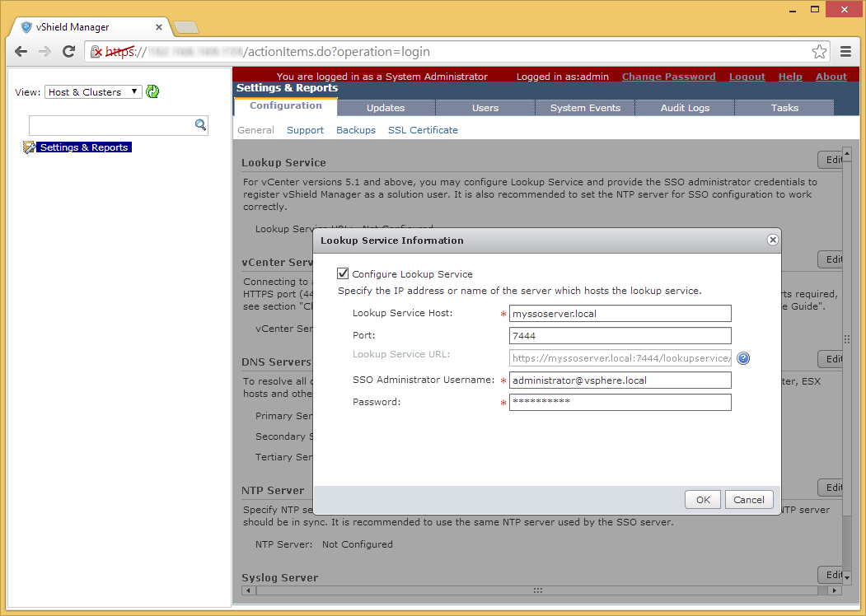Open the About link
Viewport: 866px width, 616px height.
click(831, 77)
